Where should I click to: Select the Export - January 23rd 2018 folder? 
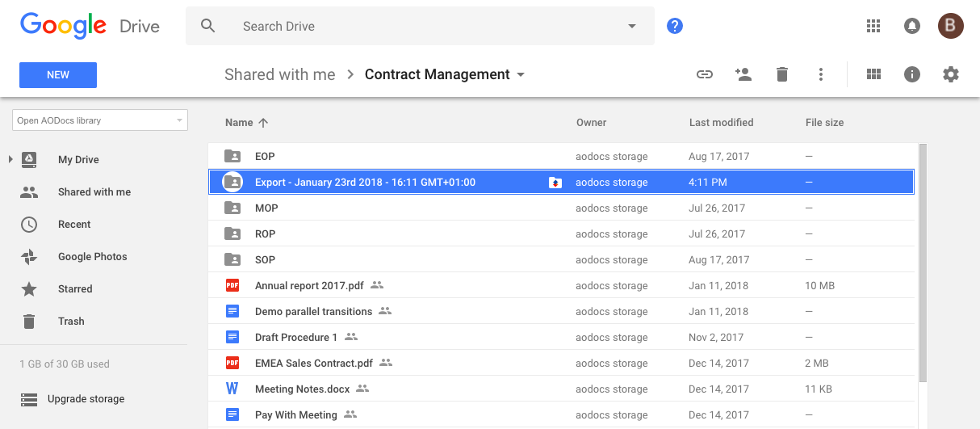(x=561, y=182)
